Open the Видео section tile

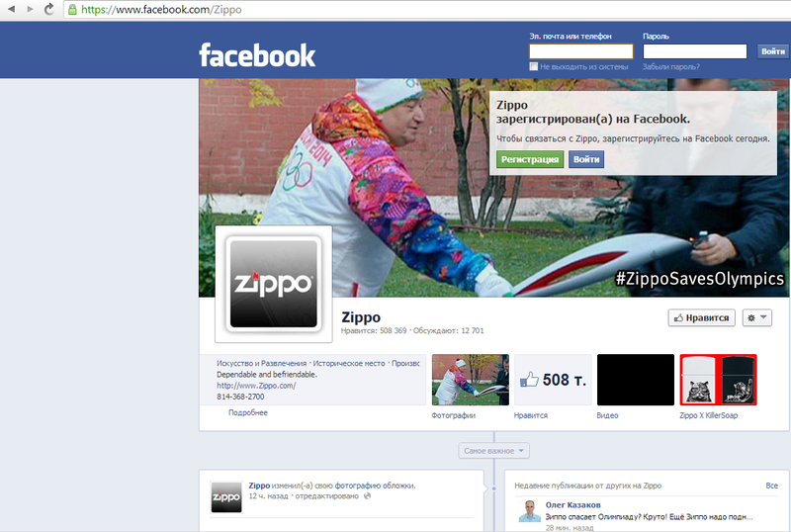click(x=636, y=380)
